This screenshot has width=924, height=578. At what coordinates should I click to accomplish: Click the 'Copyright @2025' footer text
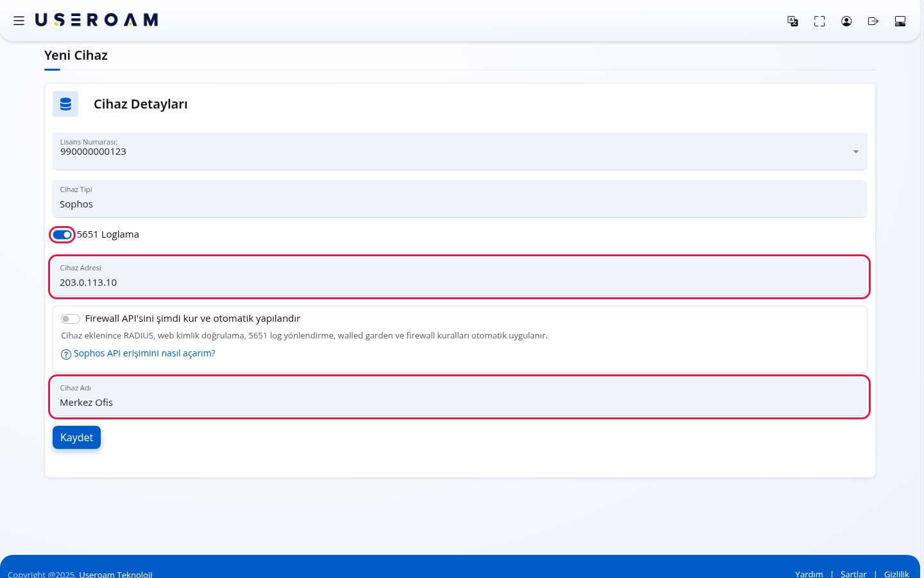point(42,574)
